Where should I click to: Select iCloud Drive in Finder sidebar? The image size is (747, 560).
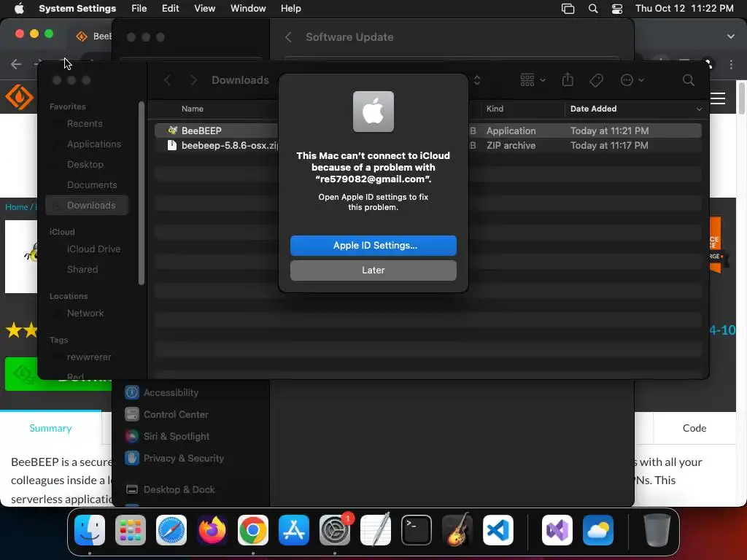93,249
